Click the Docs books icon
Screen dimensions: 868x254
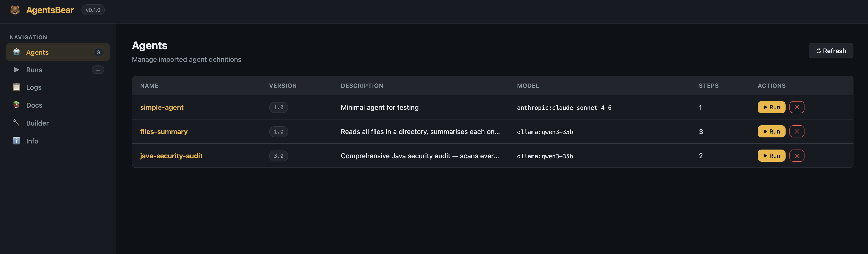pos(16,105)
